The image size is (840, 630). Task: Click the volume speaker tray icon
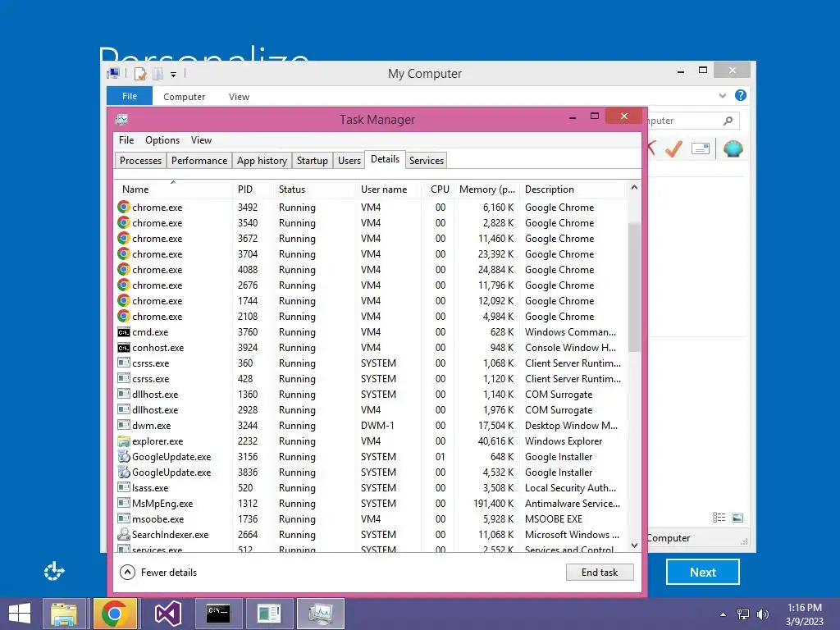click(x=763, y=614)
